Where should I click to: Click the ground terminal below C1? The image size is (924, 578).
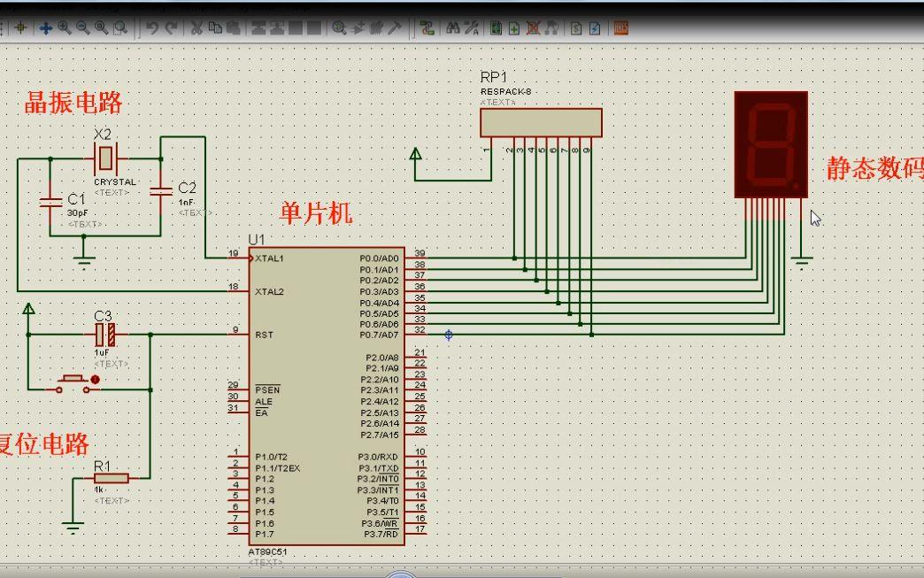[84, 262]
